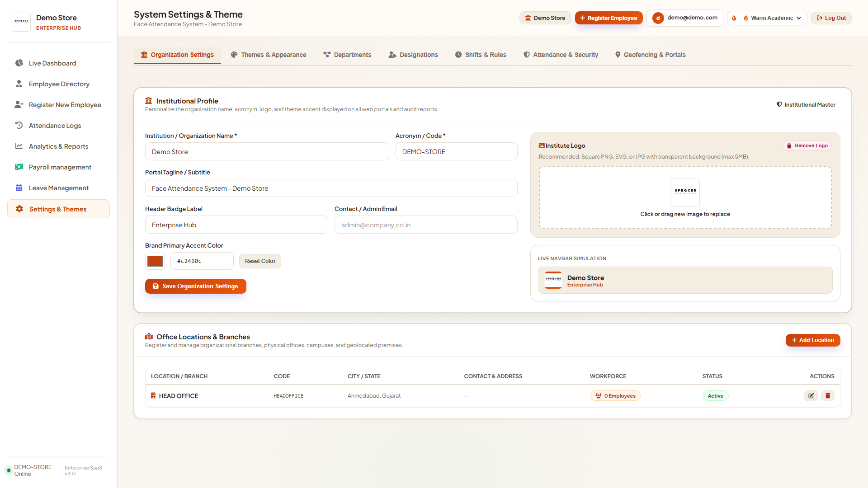Go to Employee Directory
The width and height of the screenshot is (868, 488).
59,84
